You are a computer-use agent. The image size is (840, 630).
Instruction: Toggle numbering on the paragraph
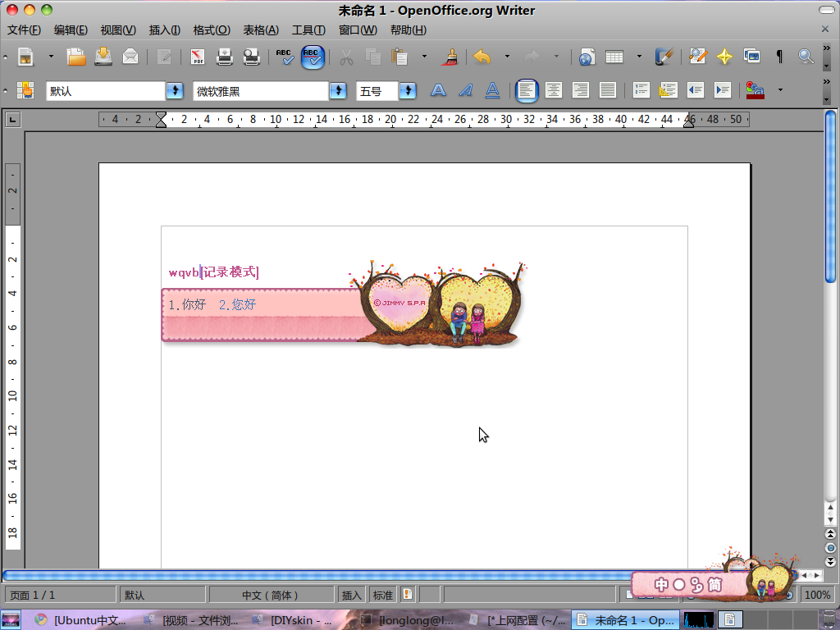(641, 90)
